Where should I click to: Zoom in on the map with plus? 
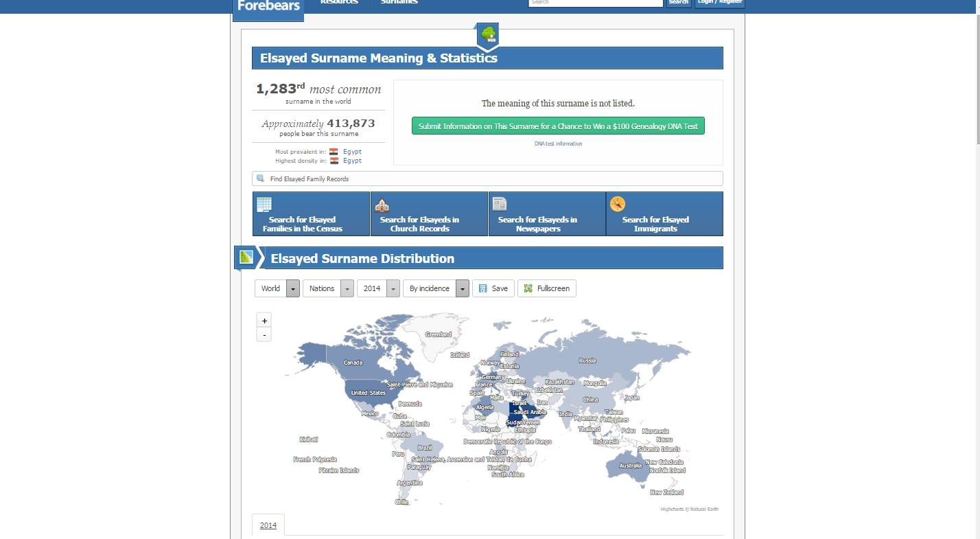pos(264,320)
